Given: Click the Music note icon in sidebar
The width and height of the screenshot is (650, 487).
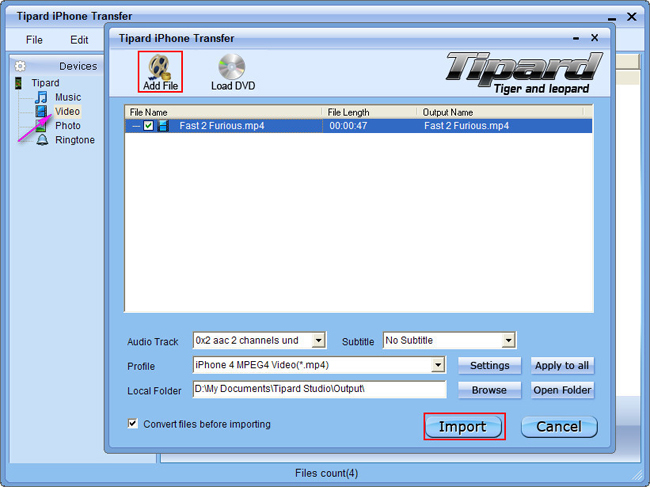Looking at the screenshot, I should pos(41,97).
